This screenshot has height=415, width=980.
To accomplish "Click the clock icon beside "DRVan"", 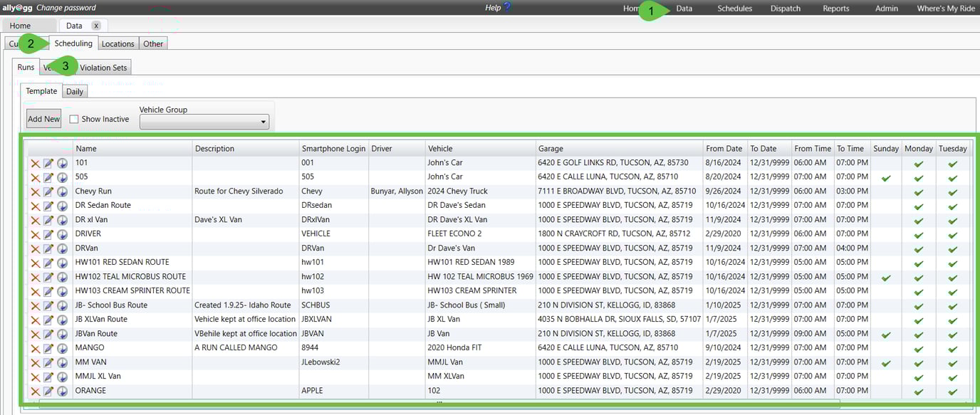I will click(61, 248).
